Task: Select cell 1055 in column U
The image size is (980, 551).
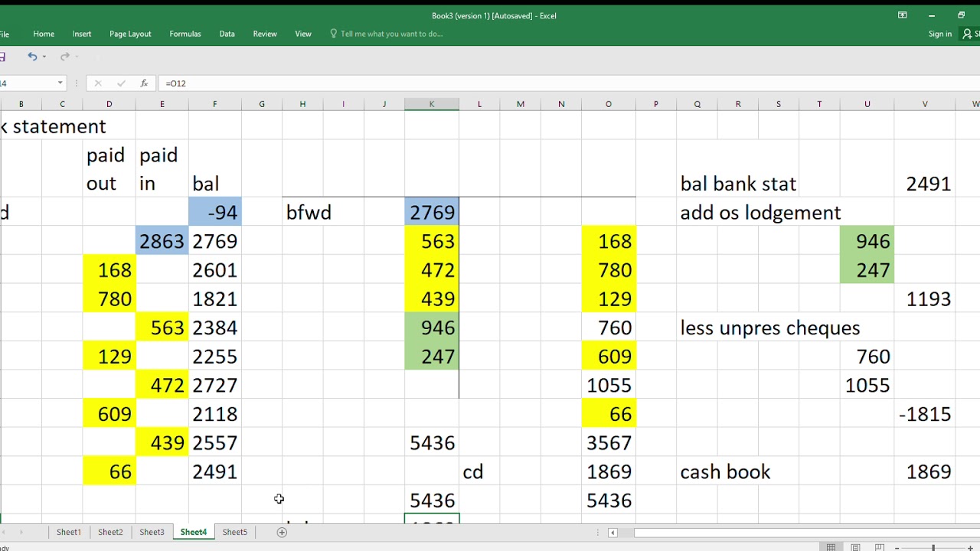Action: 867,385
